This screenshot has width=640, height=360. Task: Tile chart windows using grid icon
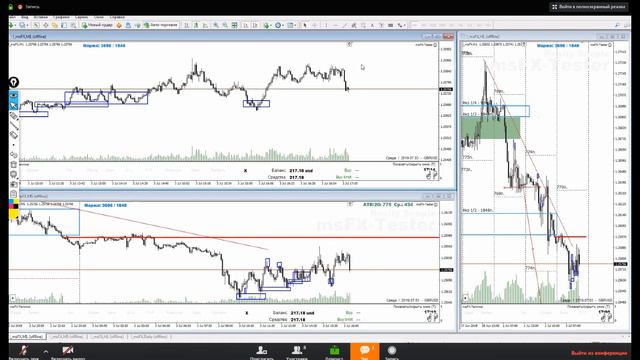pyautogui.click(x=235, y=25)
